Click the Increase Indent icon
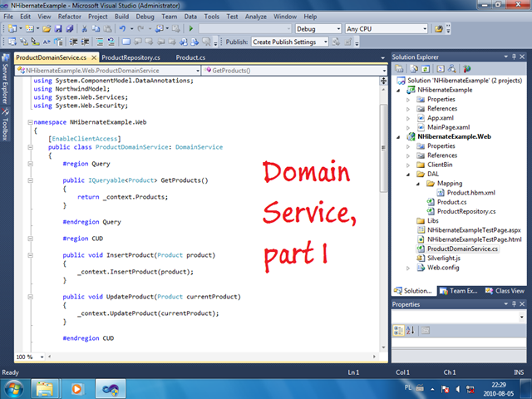 point(85,42)
